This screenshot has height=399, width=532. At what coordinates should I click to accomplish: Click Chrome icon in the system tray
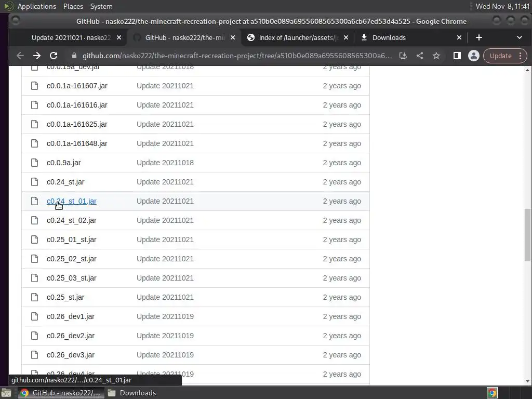pos(493,393)
